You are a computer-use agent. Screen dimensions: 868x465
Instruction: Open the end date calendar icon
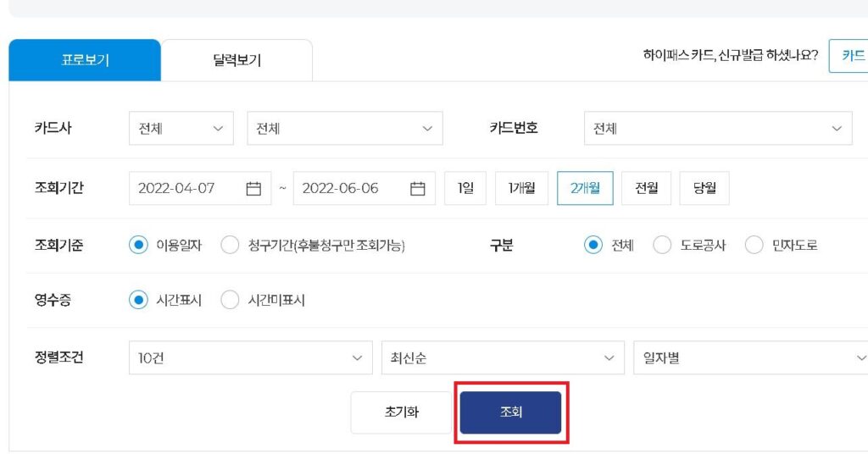[417, 189]
